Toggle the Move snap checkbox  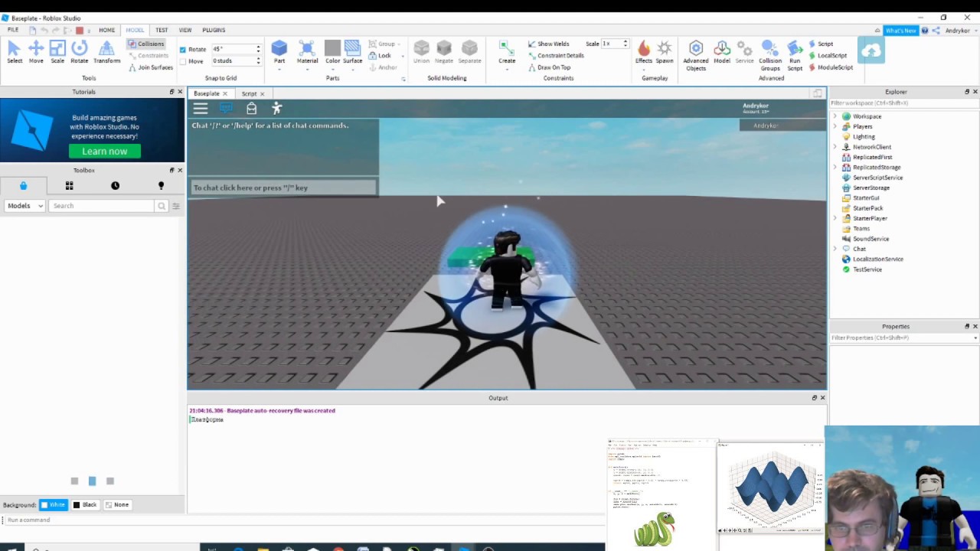(x=182, y=61)
